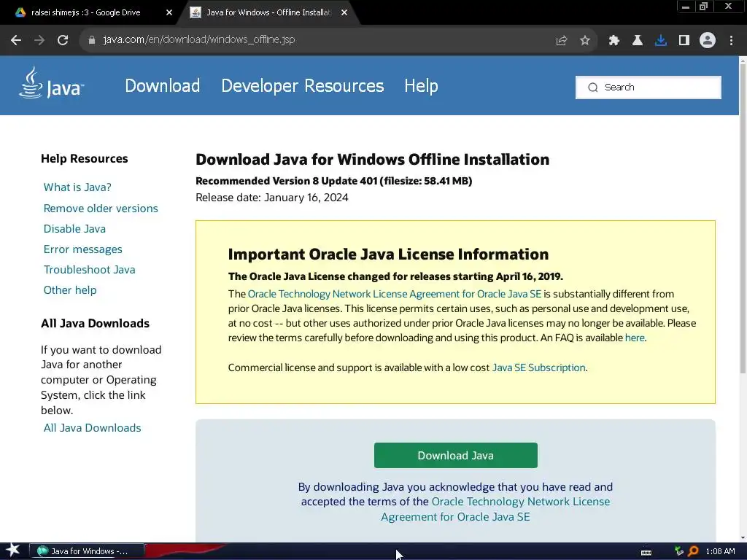
Task: Select the Java for Windows tab
Action: click(x=268, y=13)
